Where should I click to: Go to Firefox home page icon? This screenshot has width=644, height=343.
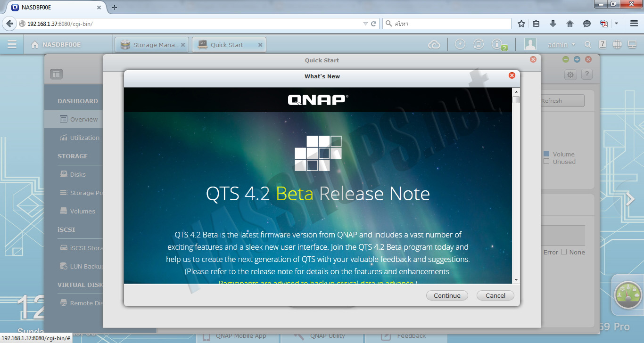(x=570, y=24)
